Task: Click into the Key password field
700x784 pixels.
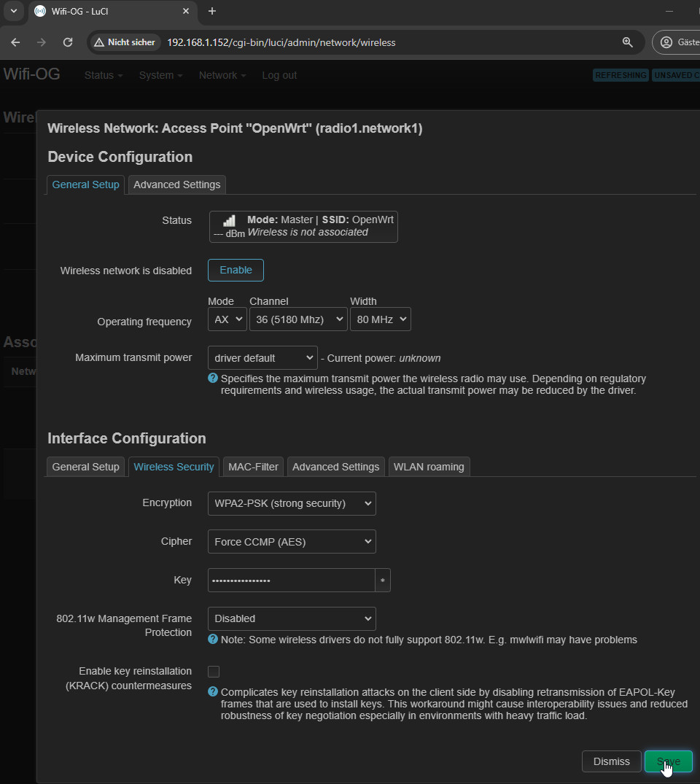Action: pos(291,581)
